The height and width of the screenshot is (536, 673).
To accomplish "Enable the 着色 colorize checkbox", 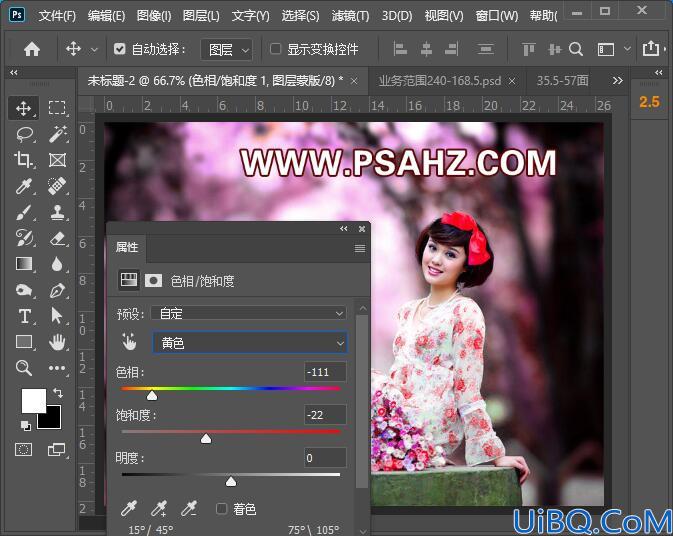I will coord(221,509).
